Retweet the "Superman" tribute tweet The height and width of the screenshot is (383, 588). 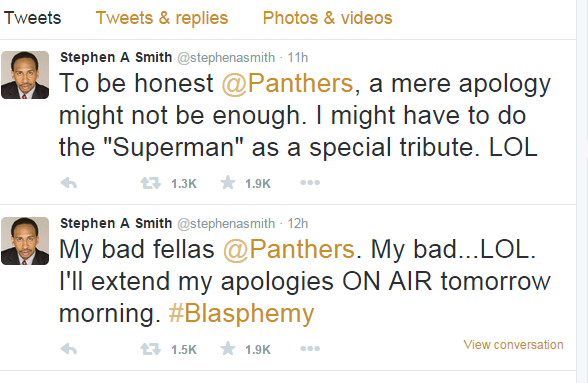pyautogui.click(x=151, y=183)
